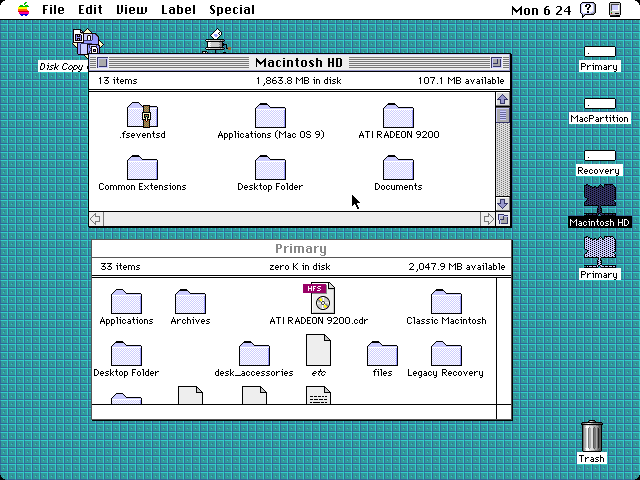Screen dimensions: 640x480
Task: Click the Macintosh HD window resize box
Action: 503,219
